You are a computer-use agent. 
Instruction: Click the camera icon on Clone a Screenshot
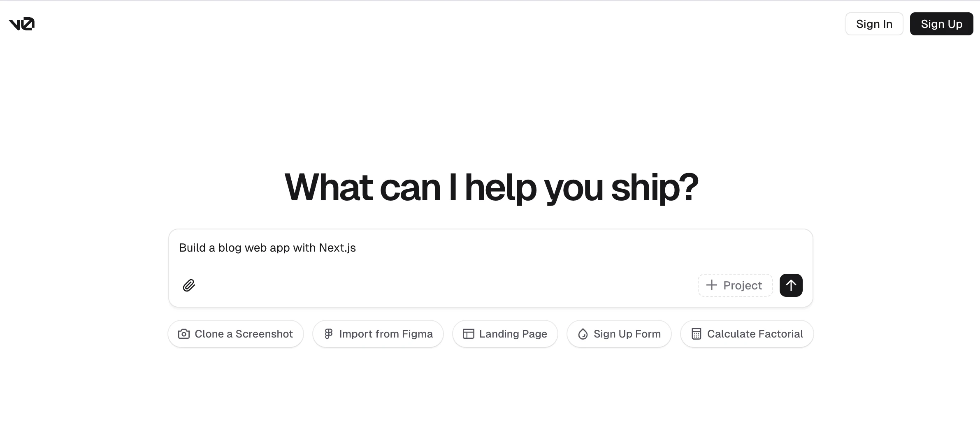coord(185,334)
